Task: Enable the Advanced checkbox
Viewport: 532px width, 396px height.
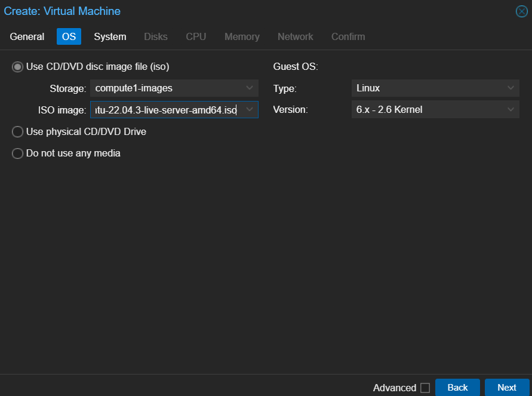Action: tap(425, 388)
